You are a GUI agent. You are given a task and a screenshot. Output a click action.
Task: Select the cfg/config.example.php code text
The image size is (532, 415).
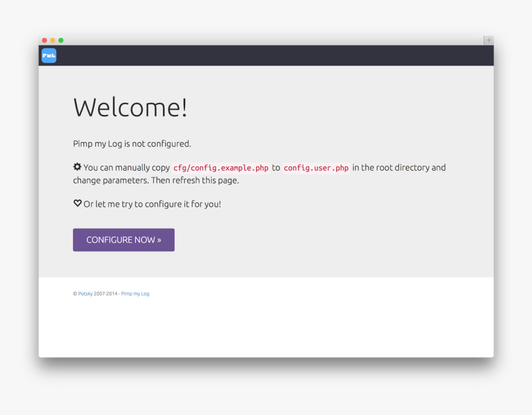[x=221, y=168]
